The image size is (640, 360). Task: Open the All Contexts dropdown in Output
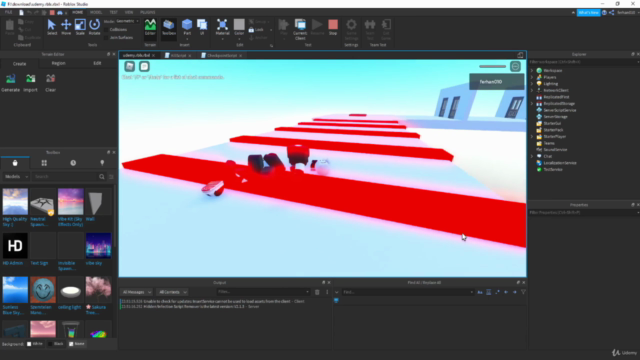[x=173, y=292]
